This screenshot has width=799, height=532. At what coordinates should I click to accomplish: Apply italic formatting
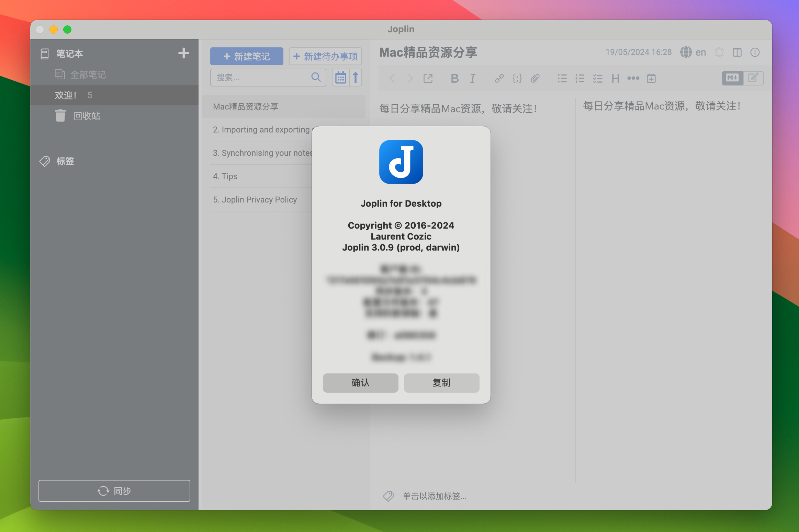pos(473,79)
